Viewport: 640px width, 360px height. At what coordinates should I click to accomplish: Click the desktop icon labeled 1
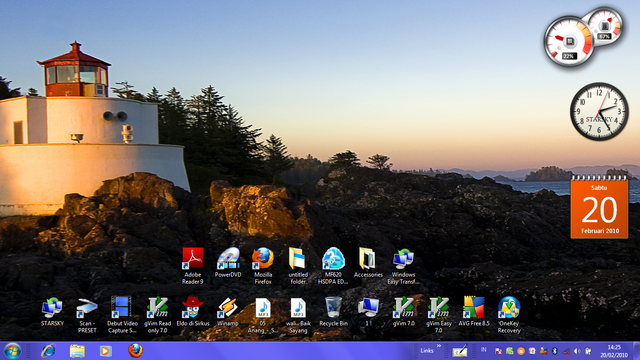368,311
